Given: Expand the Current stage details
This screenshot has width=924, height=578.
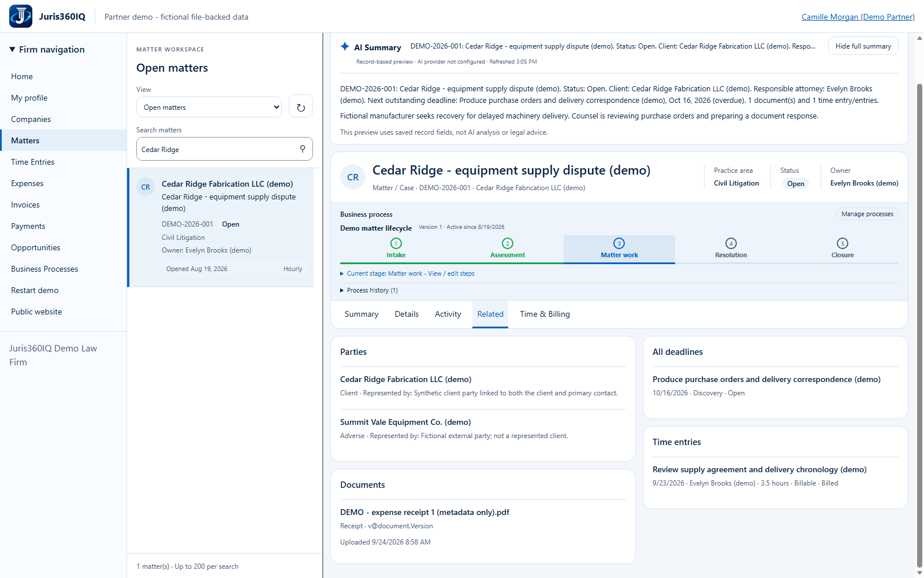Looking at the screenshot, I should pyautogui.click(x=407, y=273).
